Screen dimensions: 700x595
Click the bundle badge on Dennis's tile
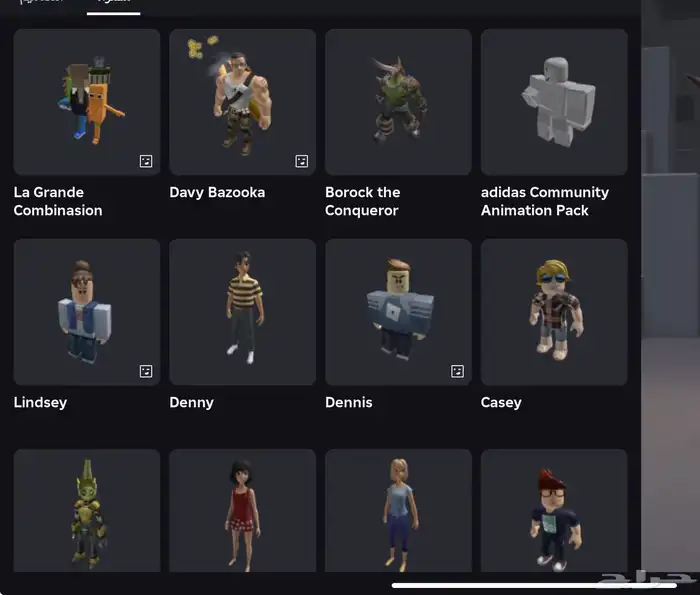(458, 371)
